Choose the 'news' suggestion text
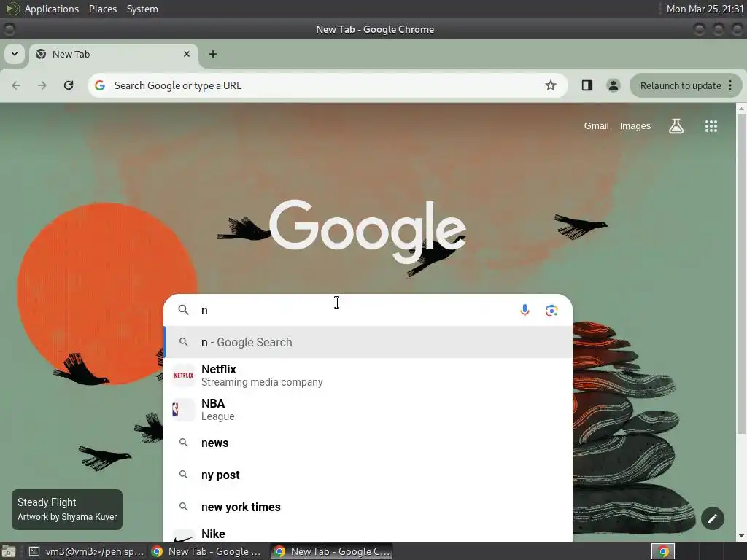747x560 pixels. 215,443
